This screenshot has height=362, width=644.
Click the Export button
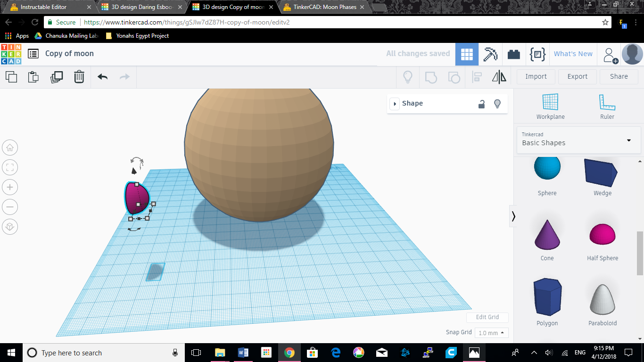coord(578,77)
